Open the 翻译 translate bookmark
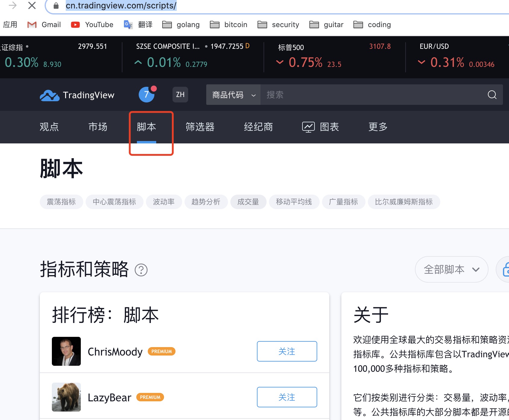Image resolution: width=509 pixels, height=420 pixels. tap(138, 25)
